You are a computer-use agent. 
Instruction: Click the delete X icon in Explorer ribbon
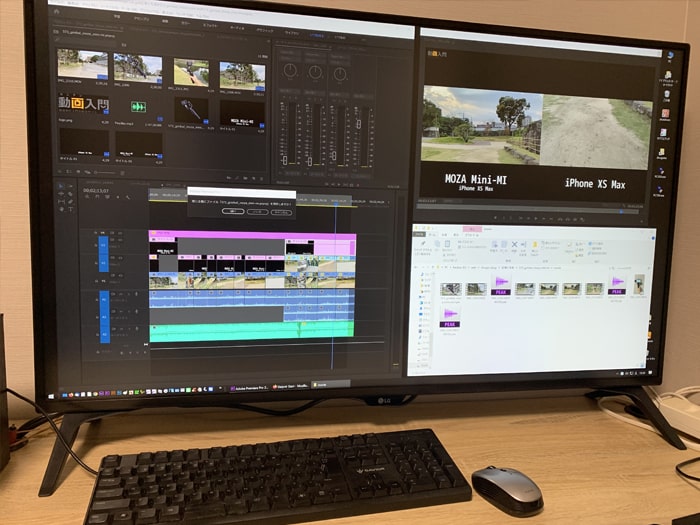click(x=514, y=245)
